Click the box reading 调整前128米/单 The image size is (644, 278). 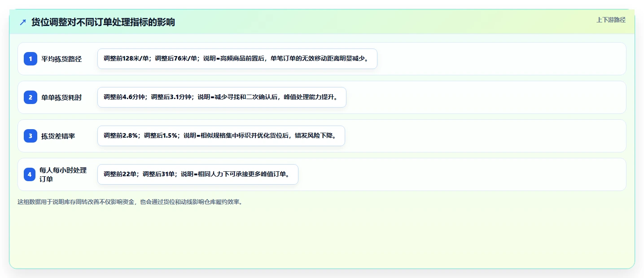[x=237, y=59]
